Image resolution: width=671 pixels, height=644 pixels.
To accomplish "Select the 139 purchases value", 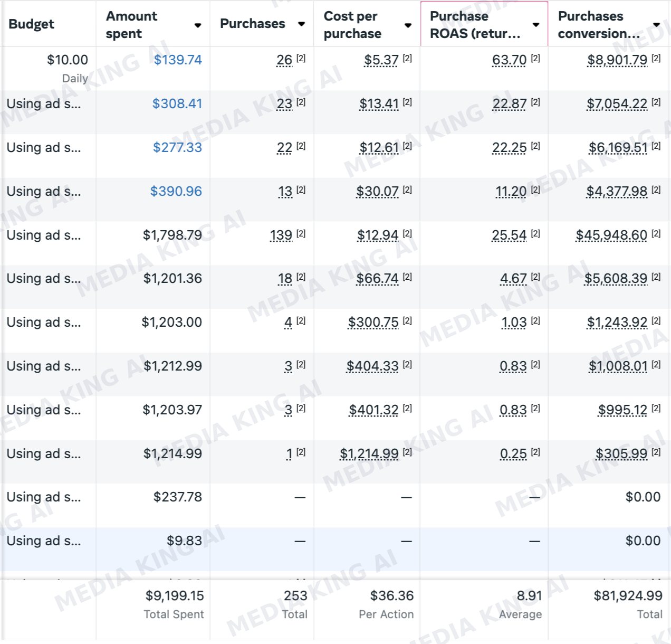I will tap(281, 235).
